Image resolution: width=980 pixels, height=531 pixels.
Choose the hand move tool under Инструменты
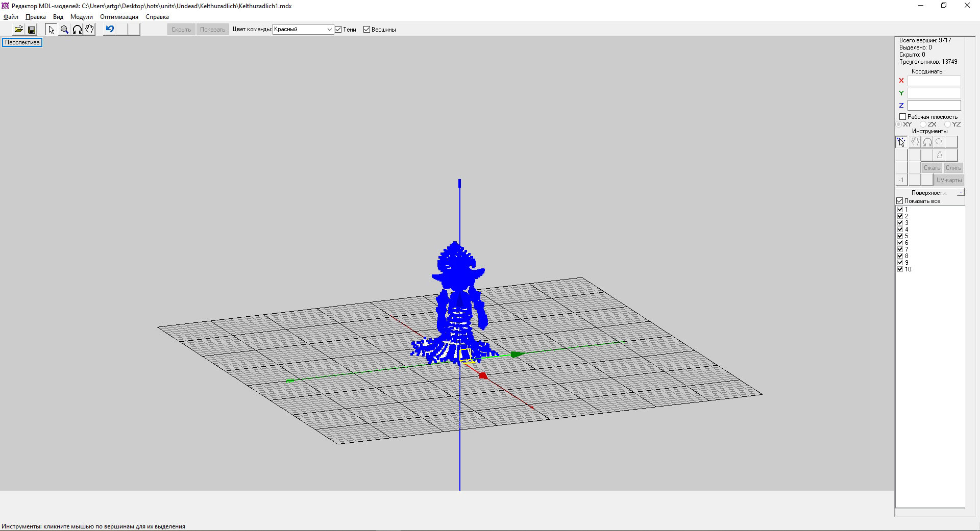click(915, 142)
